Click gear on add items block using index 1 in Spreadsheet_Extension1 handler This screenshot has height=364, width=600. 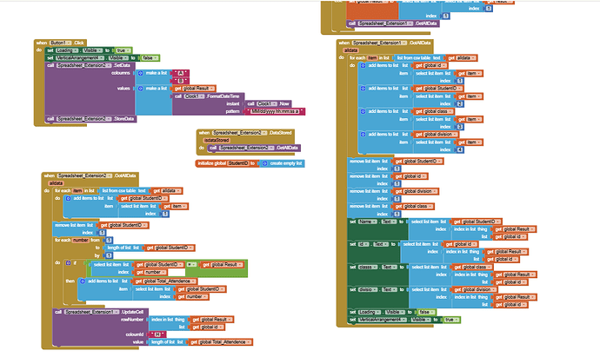click(x=363, y=65)
